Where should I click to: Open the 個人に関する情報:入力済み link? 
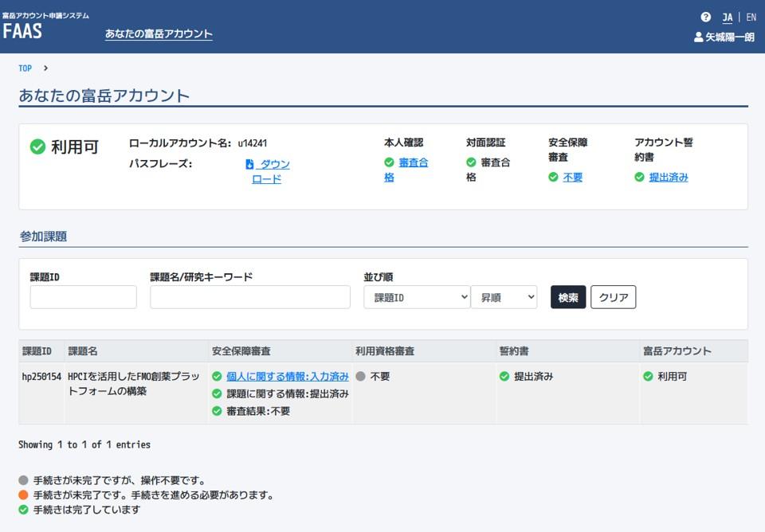(287, 376)
